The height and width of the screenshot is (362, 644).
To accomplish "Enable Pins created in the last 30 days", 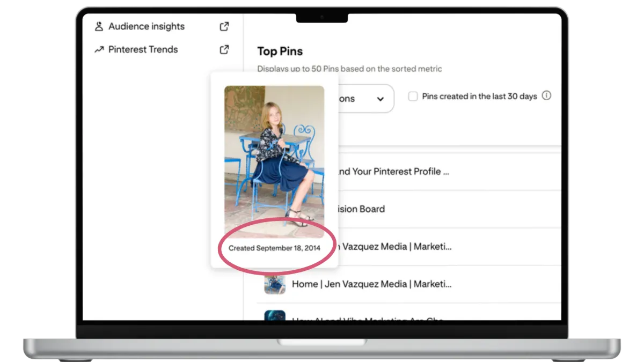I will 413,97.
